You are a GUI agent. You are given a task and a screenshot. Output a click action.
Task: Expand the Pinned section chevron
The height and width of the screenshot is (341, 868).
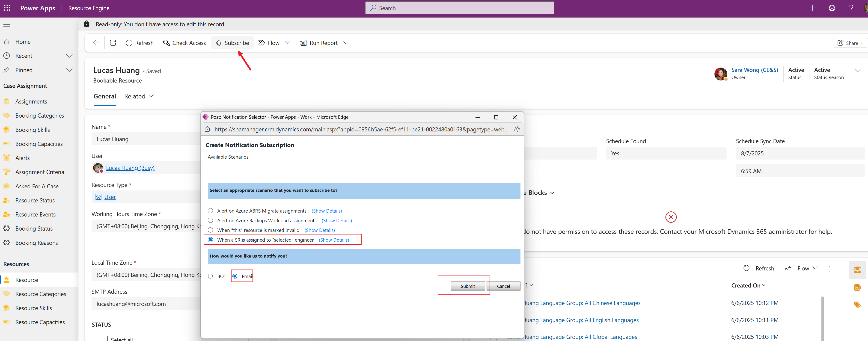coord(69,70)
